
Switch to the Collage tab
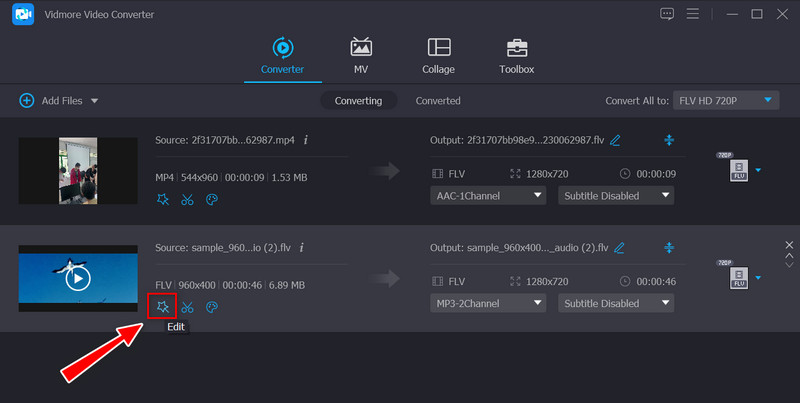click(x=438, y=56)
